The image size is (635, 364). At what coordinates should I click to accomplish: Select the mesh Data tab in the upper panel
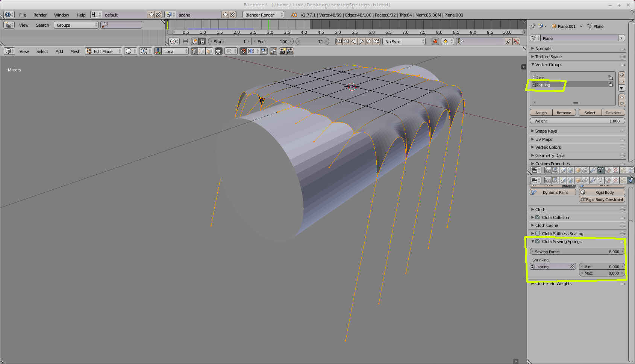click(600, 170)
